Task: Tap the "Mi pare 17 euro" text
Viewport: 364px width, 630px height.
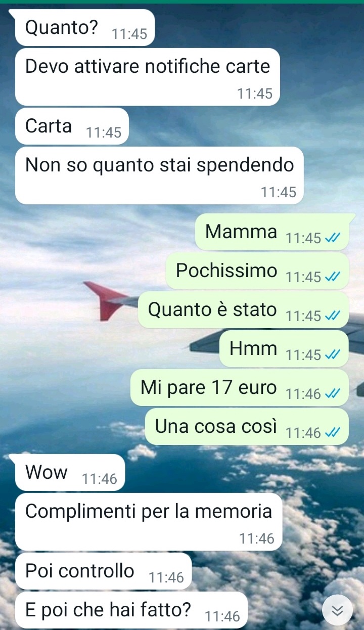Action: click(209, 388)
